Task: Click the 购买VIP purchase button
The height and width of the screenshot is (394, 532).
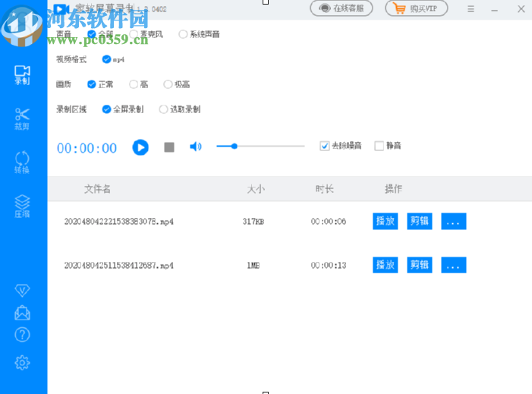Action: click(417, 9)
